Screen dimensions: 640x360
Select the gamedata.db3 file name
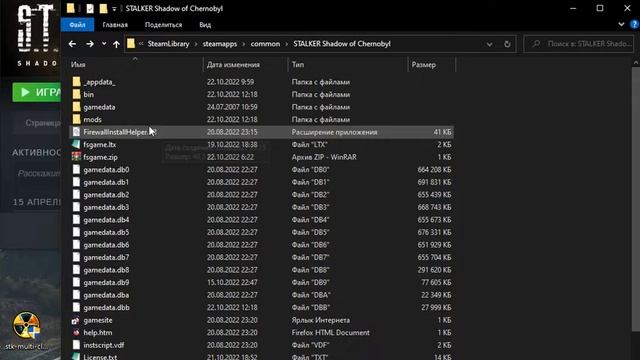[106, 207]
